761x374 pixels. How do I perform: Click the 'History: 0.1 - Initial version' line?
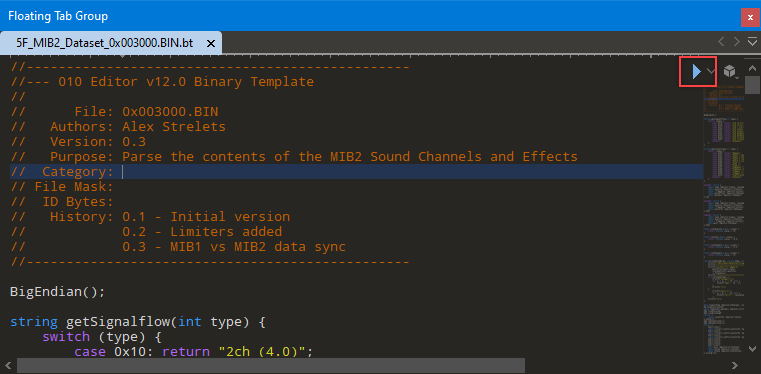150,217
